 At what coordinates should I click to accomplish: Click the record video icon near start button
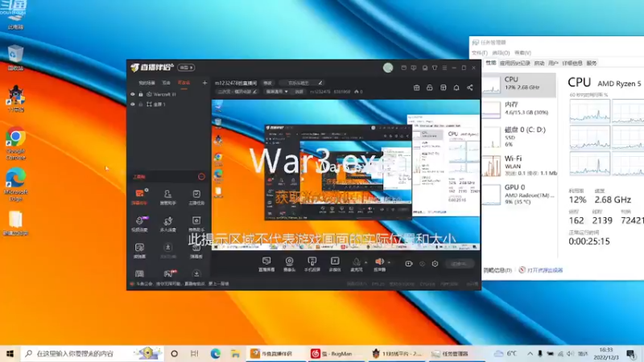click(409, 264)
